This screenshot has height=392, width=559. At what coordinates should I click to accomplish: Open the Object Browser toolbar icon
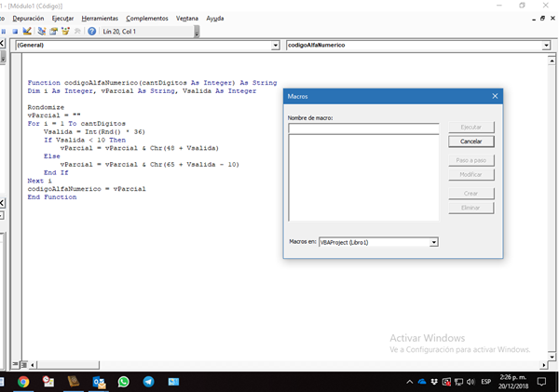[x=66, y=31]
